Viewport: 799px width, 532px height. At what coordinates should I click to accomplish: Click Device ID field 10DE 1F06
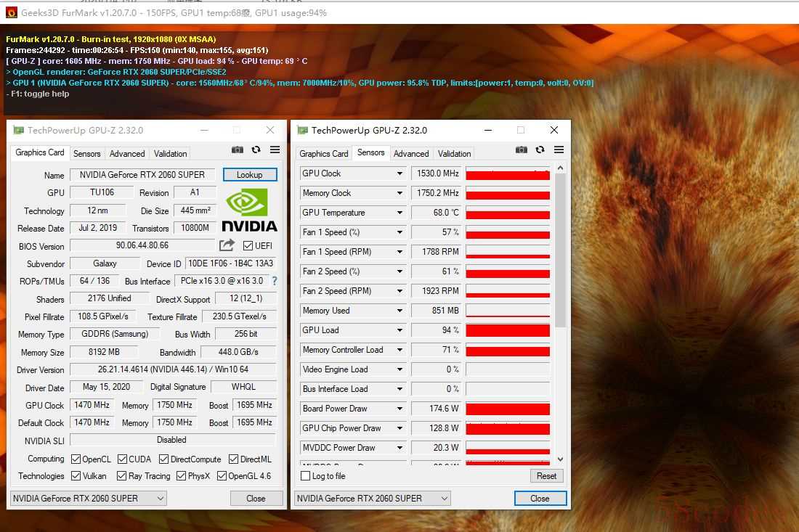231,263
